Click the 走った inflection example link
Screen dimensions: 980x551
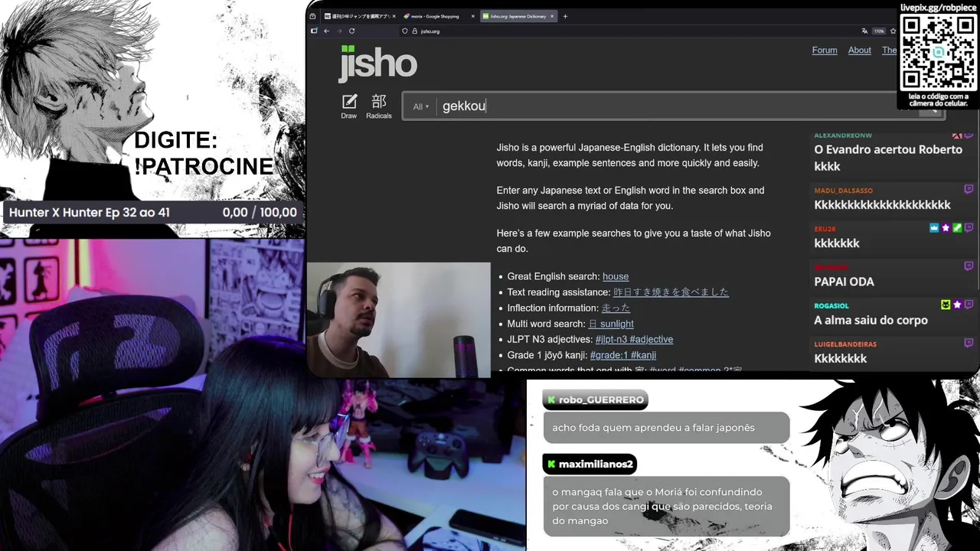tap(616, 308)
